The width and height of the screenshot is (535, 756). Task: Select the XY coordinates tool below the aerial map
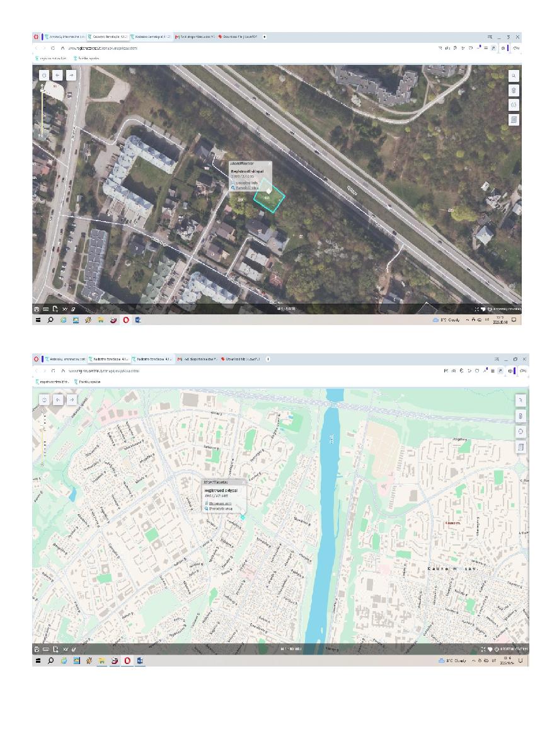tap(64, 309)
